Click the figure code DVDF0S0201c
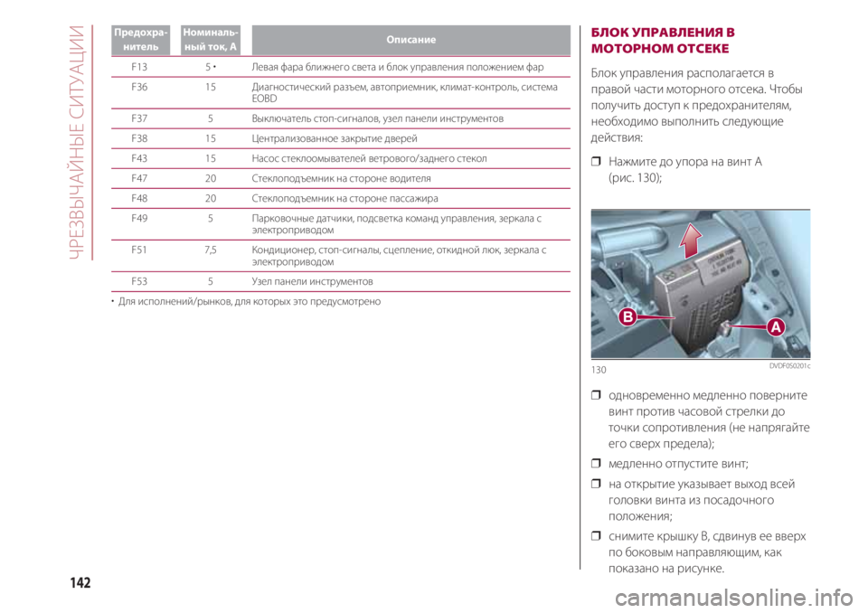 789,366
